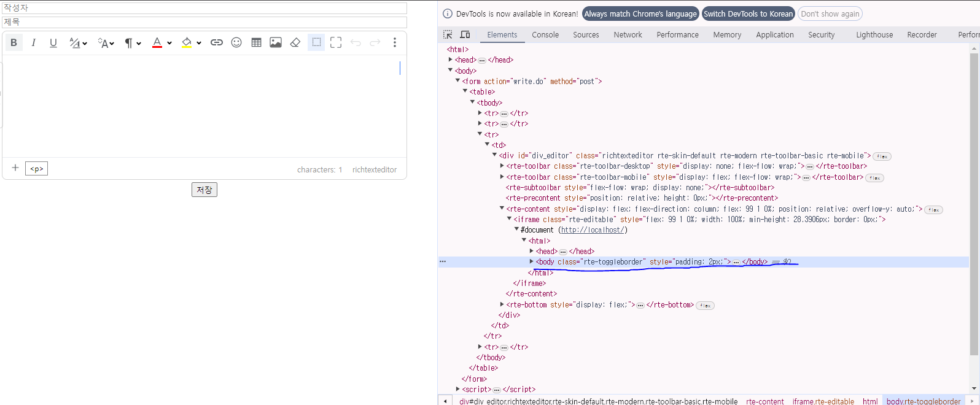Expand the body rte-toggleborder node
This screenshot has height=405, width=980.
pyautogui.click(x=531, y=261)
